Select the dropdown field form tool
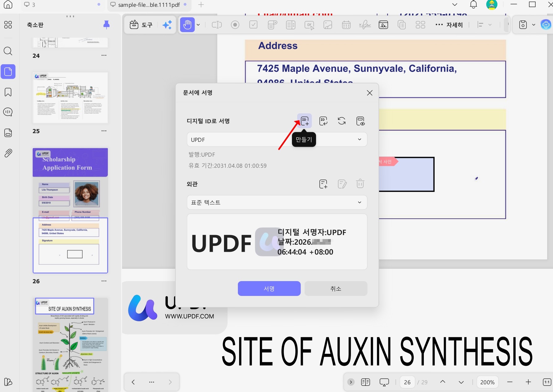The height and width of the screenshot is (392, 553). (x=272, y=25)
